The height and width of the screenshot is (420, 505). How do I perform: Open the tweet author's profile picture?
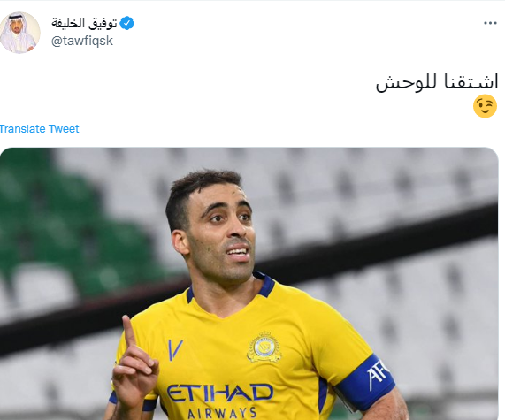20,33
